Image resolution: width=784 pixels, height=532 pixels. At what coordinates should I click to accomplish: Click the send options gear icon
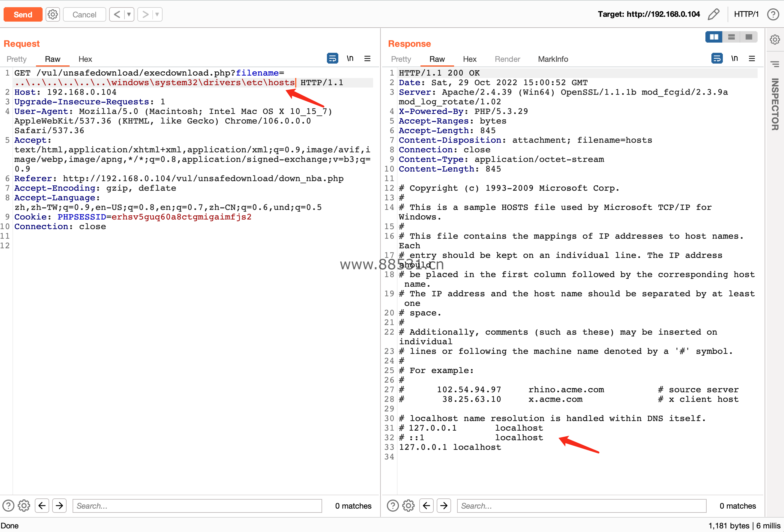[x=52, y=14]
